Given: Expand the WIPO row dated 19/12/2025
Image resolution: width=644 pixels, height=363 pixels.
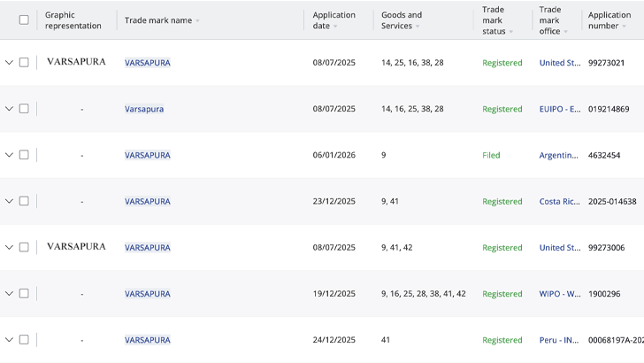Looking at the screenshot, I should click(x=9, y=294).
